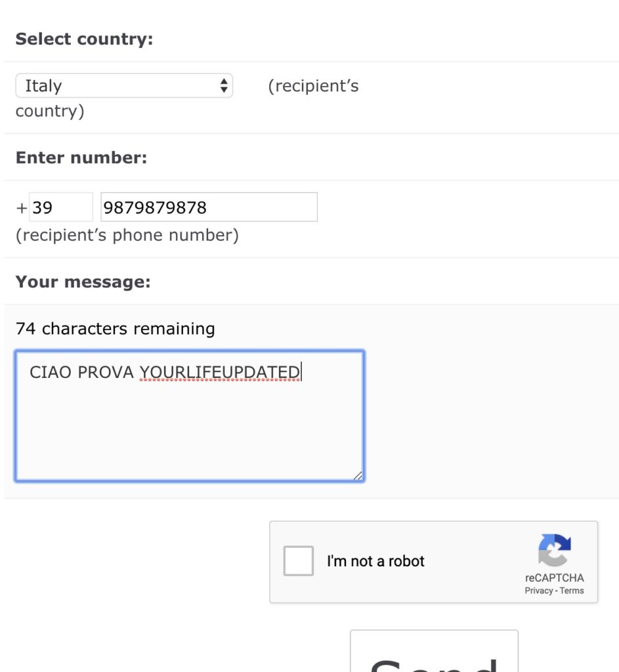Click the "(recipient's phone number)" hint text
The width and height of the screenshot is (619, 672).
(x=127, y=235)
